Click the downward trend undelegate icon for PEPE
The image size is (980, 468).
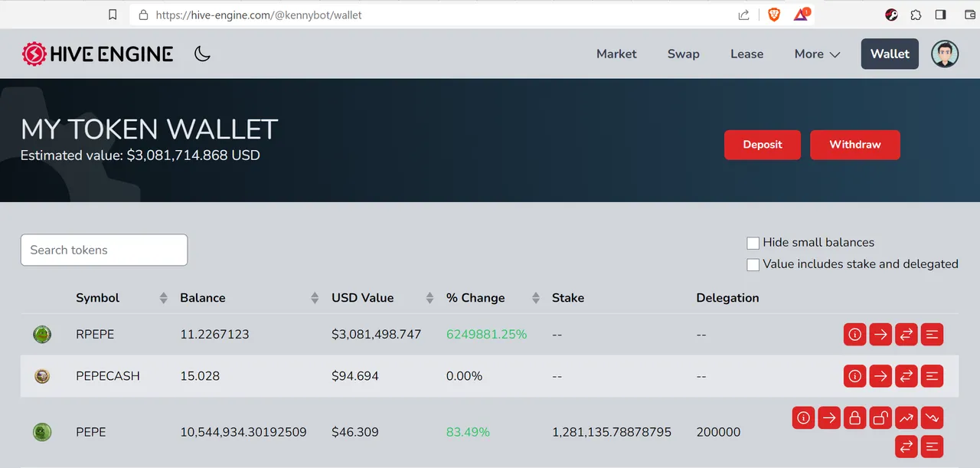pyautogui.click(x=932, y=417)
